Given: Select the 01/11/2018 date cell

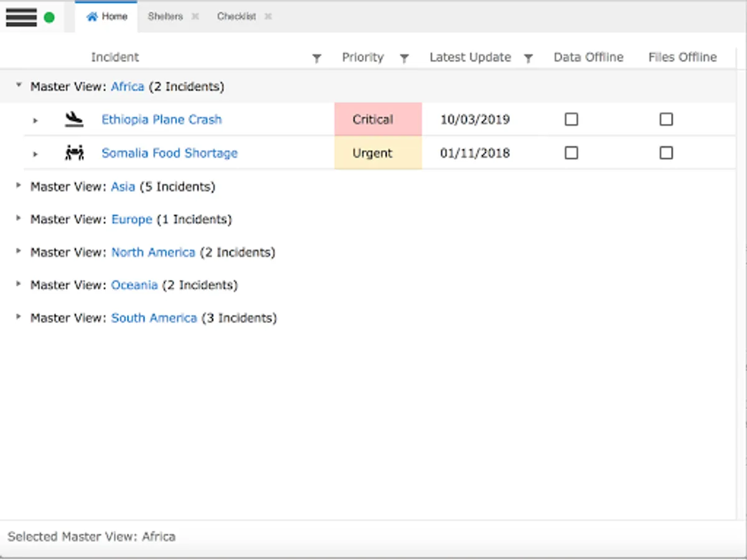Looking at the screenshot, I should pos(475,153).
